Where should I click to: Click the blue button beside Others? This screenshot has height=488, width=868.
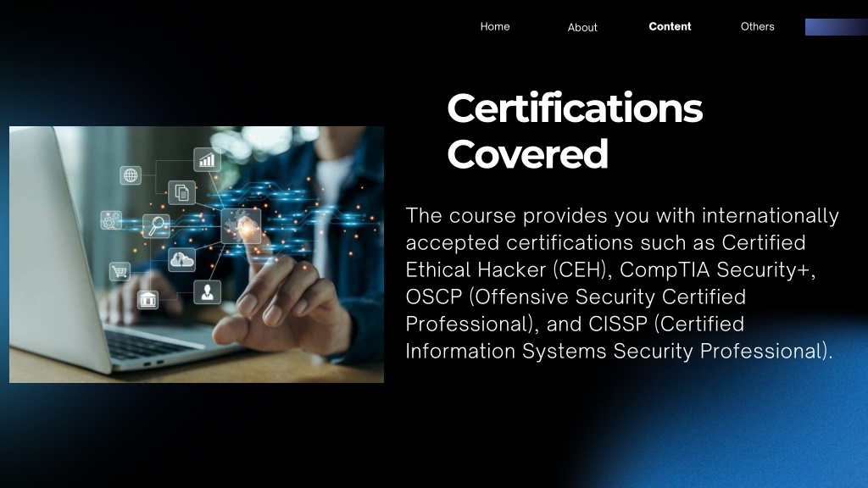pos(837,27)
